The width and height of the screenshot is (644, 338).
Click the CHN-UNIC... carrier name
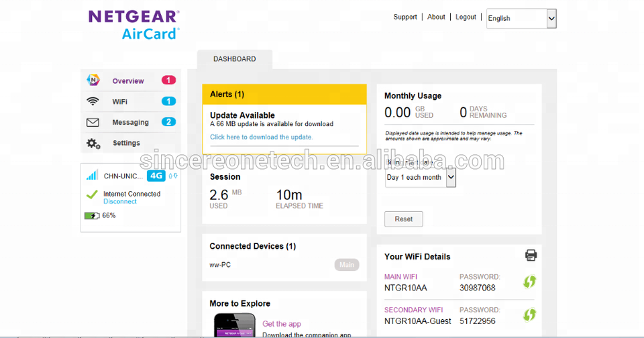coord(123,176)
